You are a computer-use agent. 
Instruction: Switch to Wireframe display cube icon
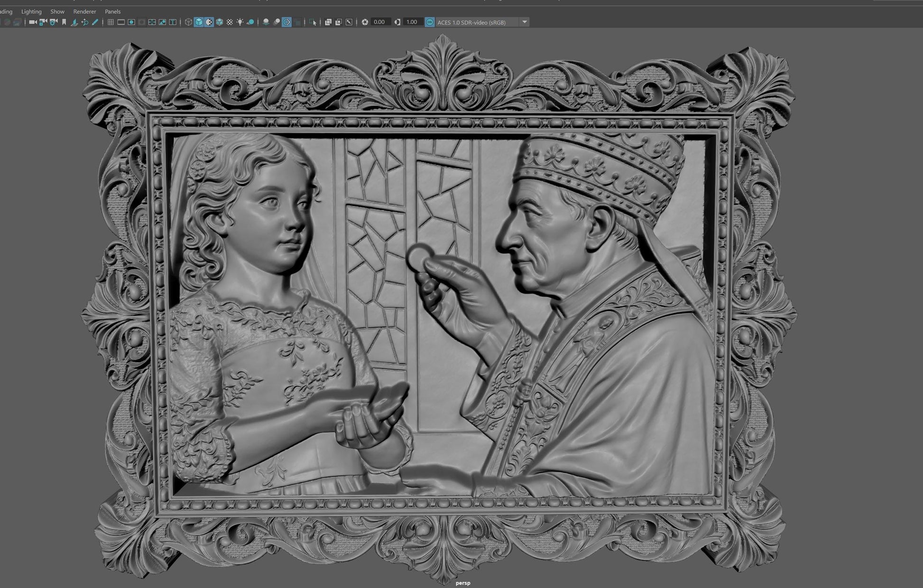pyautogui.click(x=188, y=22)
